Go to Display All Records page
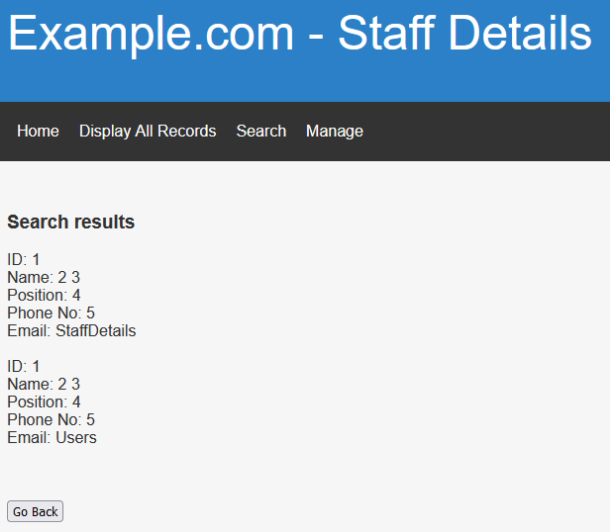The image size is (610, 532). pos(148,131)
